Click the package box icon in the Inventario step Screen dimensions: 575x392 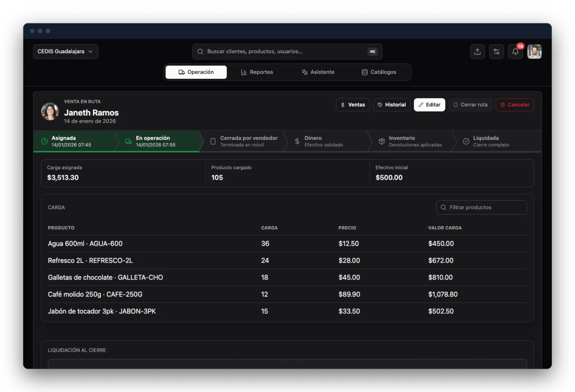(x=382, y=141)
